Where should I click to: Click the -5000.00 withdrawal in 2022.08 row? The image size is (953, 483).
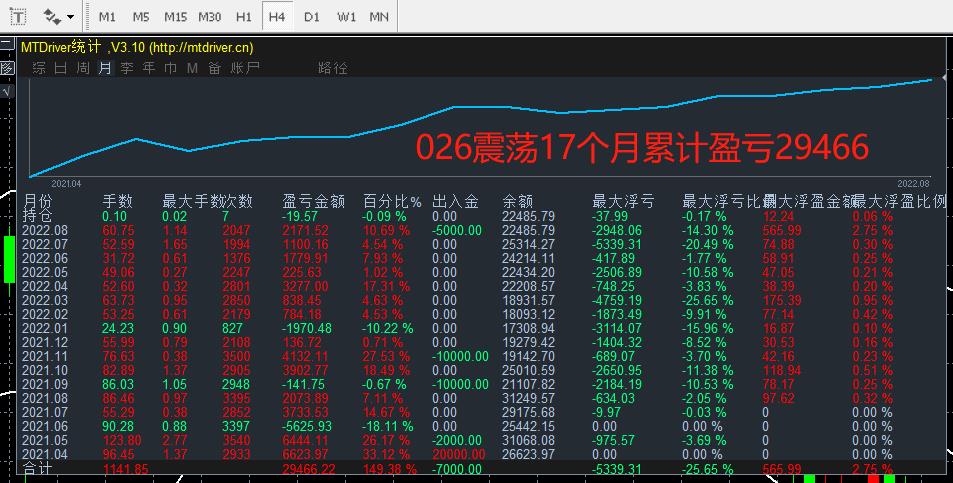point(457,230)
